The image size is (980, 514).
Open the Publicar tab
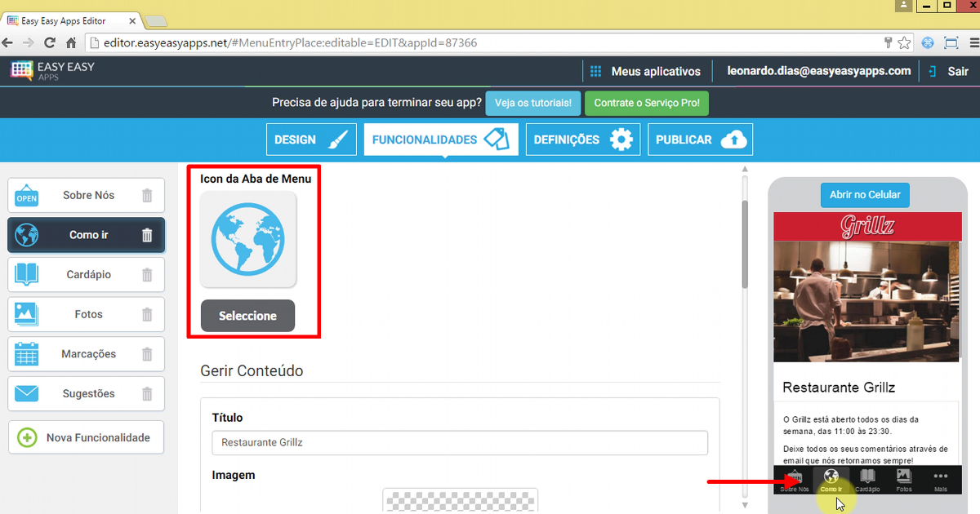(700, 140)
